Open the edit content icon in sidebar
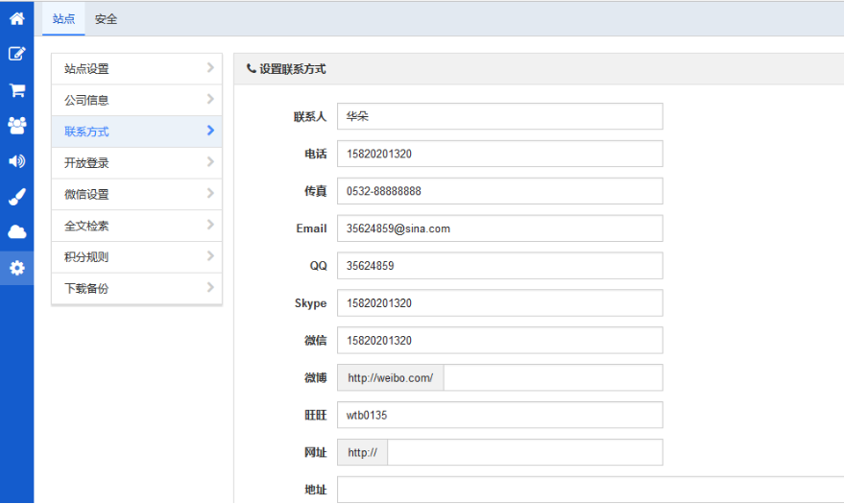 16,54
